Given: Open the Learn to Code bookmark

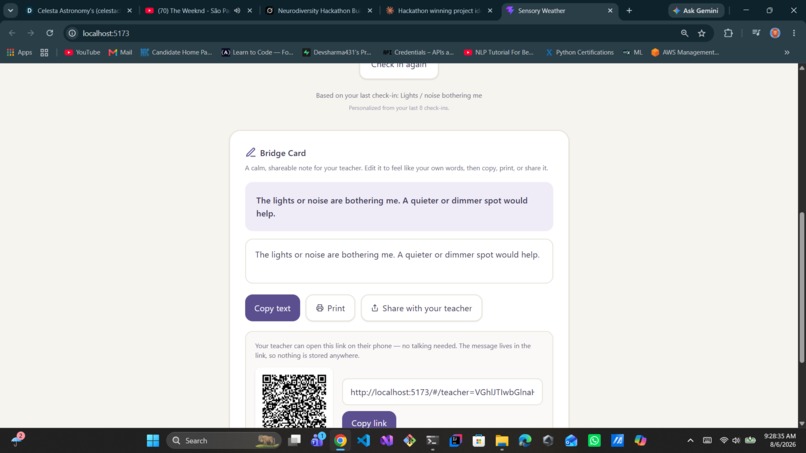Looking at the screenshot, I should (x=257, y=52).
